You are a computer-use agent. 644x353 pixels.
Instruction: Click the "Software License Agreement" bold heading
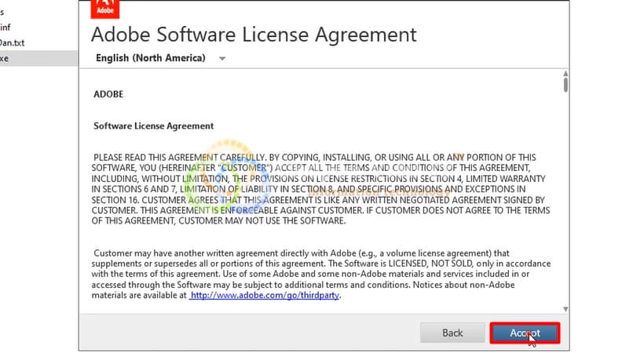click(154, 126)
